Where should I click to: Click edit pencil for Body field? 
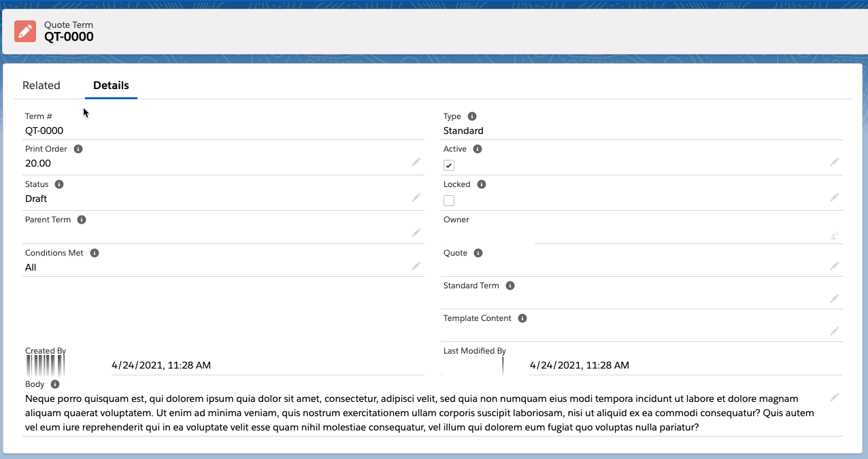(x=834, y=397)
